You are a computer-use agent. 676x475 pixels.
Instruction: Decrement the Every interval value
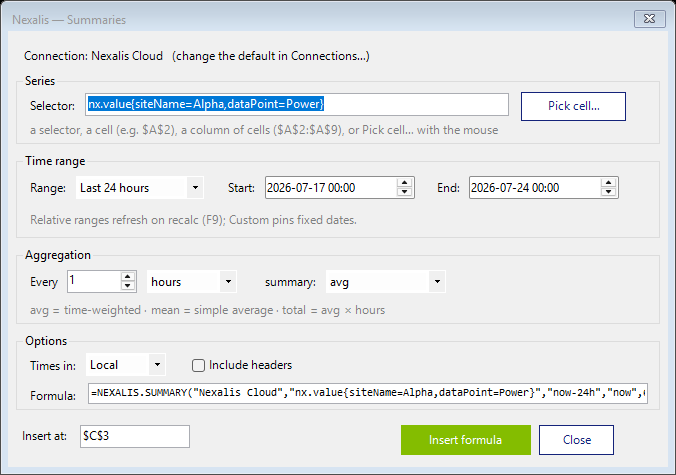coord(128,286)
